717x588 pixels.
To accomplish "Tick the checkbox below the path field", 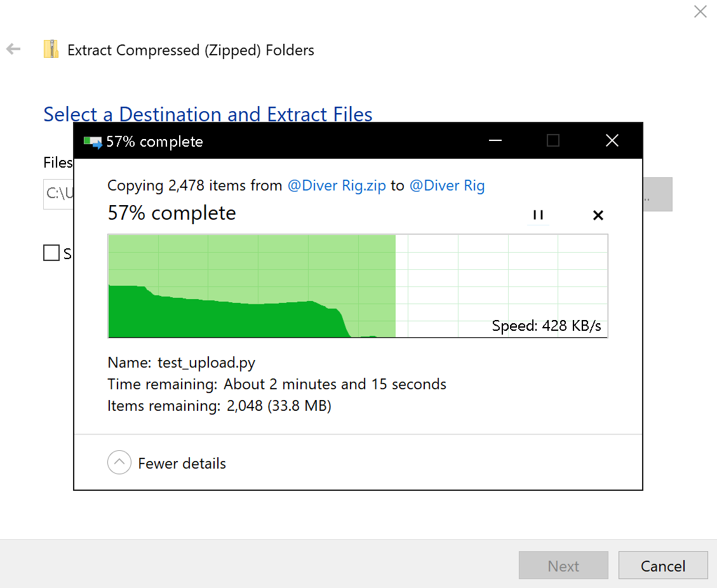I will pyautogui.click(x=51, y=253).
